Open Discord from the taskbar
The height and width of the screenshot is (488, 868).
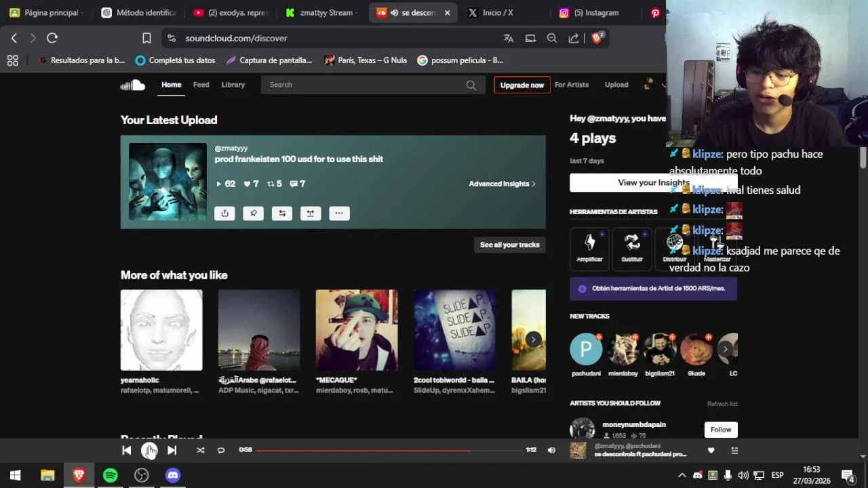[x=173, y=475]
